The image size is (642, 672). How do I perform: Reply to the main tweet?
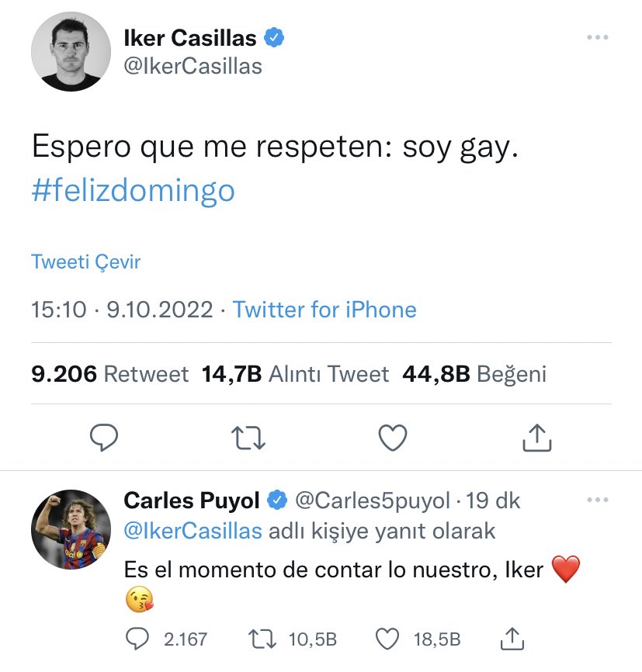point(103,438)
